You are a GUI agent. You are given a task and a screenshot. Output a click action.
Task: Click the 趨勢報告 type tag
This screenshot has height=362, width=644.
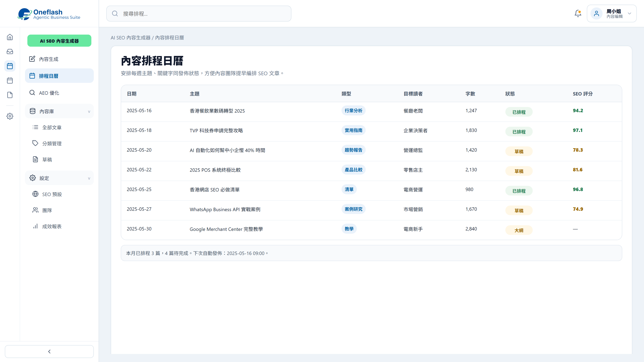click(x=354, y=150)
